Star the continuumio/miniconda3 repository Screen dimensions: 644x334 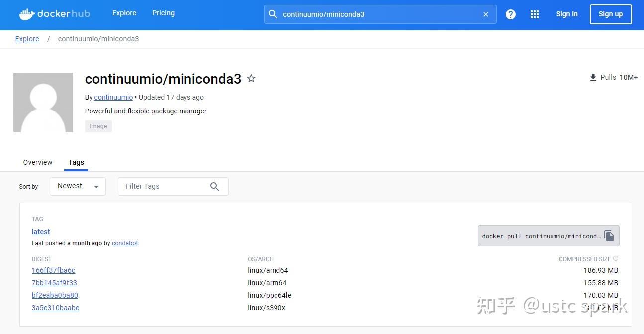coord(251,78)
